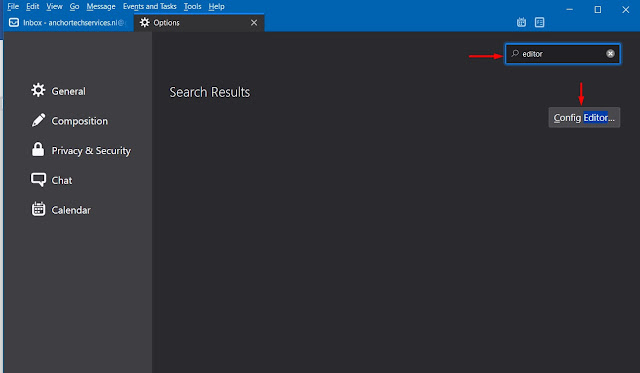640x373 pixels.
Task: Open the Edit menu
Action: [33, 7]
